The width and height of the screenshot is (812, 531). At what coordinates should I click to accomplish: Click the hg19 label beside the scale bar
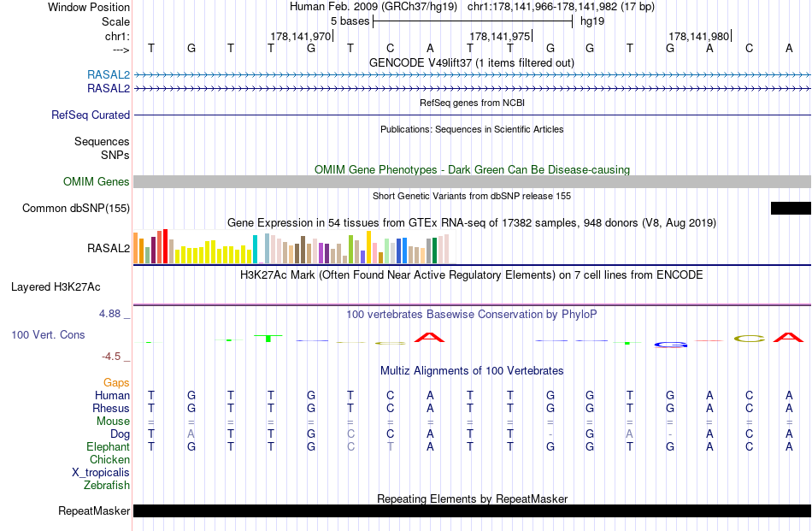(592, 21)
